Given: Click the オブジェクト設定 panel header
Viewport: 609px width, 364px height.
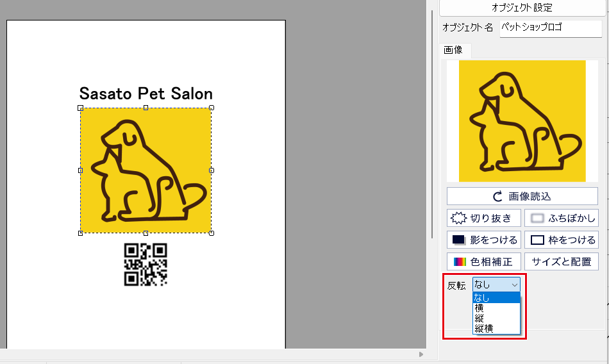Looking at the screenshot, I should [x=522, y=8].
